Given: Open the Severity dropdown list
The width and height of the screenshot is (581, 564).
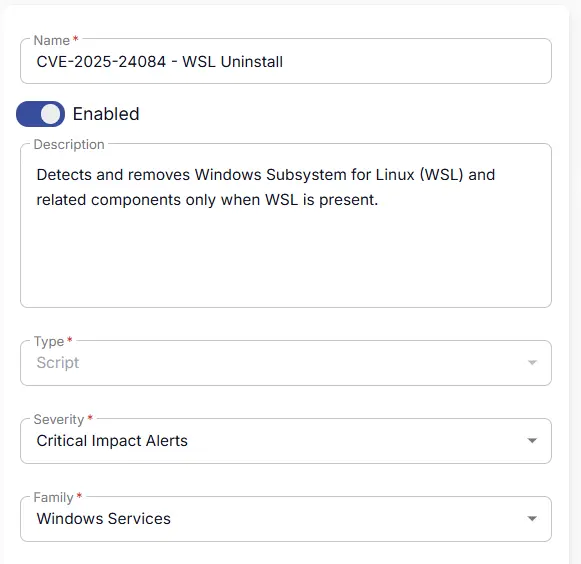Looking at the screenshot, I should pyautogui.click(x=286, y=441).
